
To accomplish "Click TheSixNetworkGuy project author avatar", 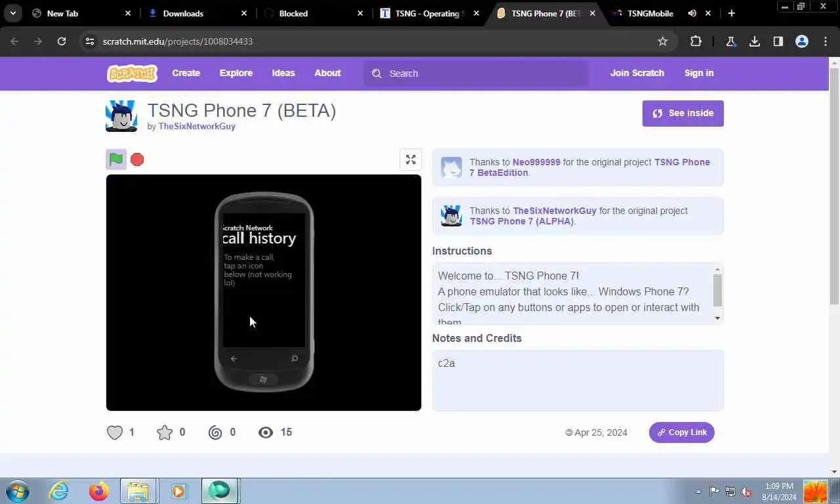I will click(x=121, y=116).
